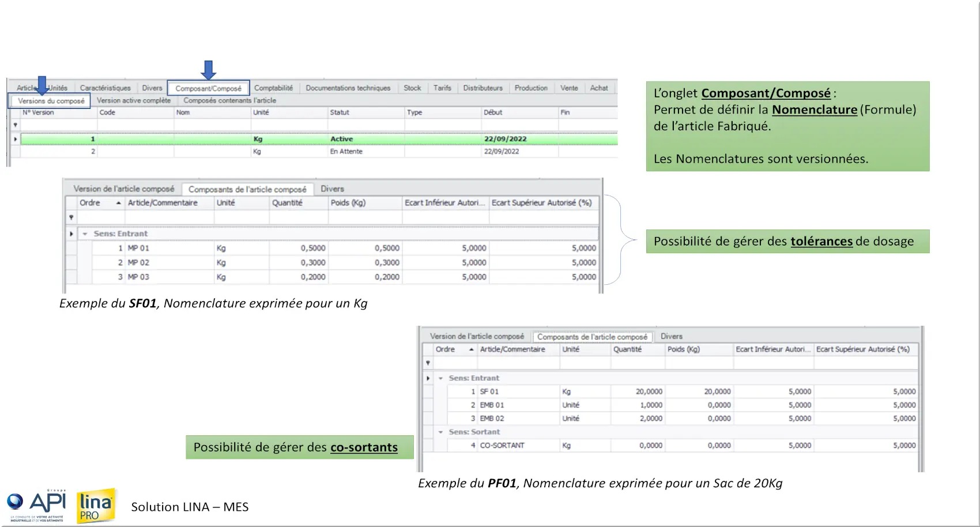Click row indicator arrow of Active version
This screenshot has height=527, width=980.
[x=16, y=139]
